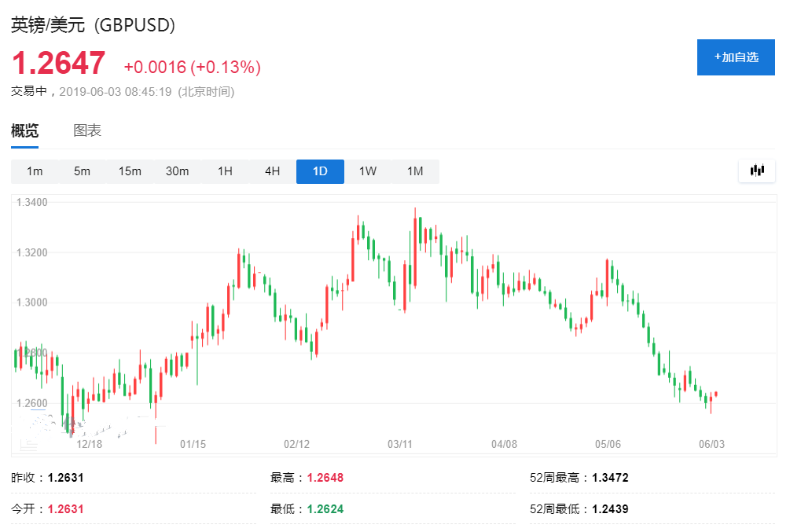Change the chart to 1W weekly
The width and height of the screenshot is (790, 532).
[x=368, y=171]
